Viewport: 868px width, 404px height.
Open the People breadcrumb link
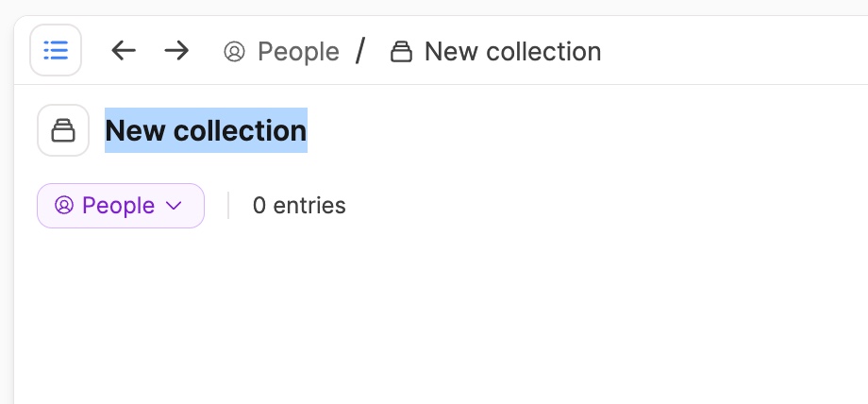[x=281, y=52]
